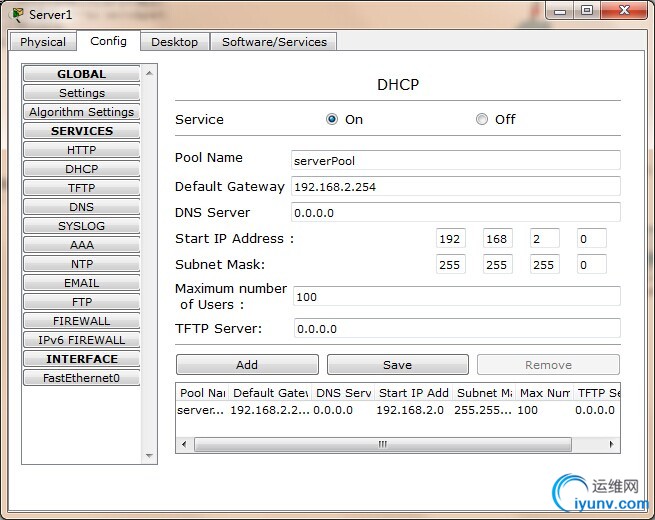Save the DHCP pool
The image size is (655, 520).
pos(398,365)
